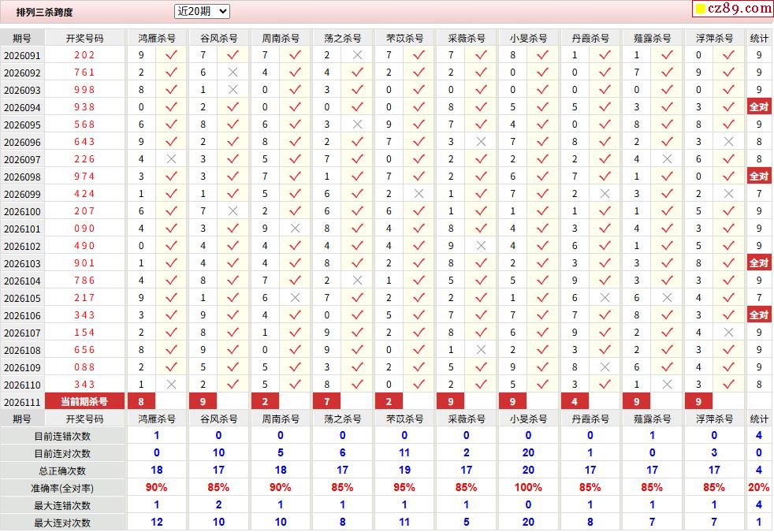
Task: Click the 20% all-correct rate in 统计 column
Action: [759, 488]
